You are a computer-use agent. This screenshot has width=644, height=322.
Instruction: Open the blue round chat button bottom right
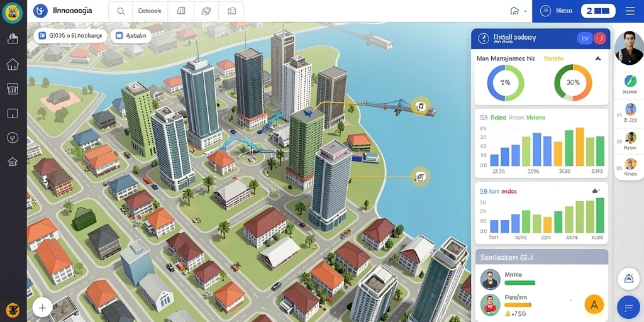pos(628,307)
